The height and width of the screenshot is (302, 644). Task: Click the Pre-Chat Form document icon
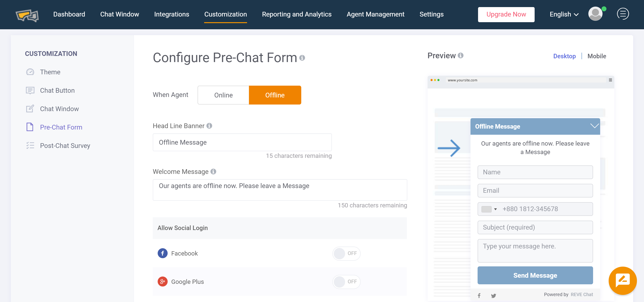click(x=30, y=127)
